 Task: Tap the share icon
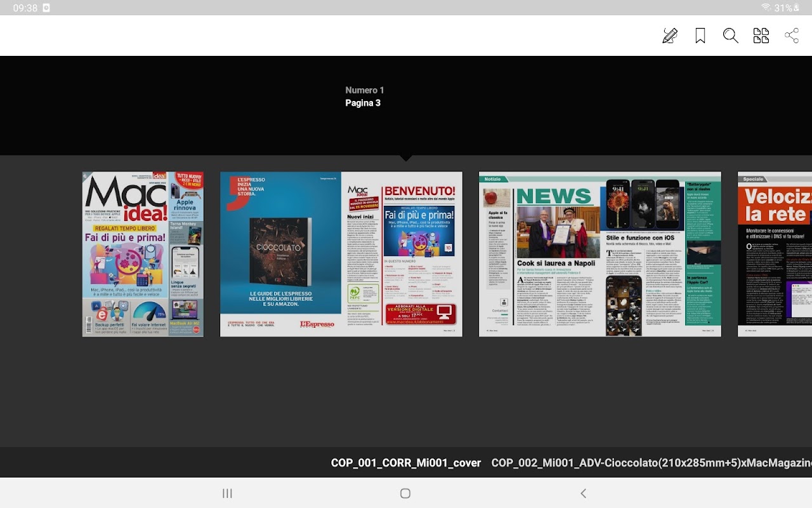pyautogui.click(x=792, y=36)
